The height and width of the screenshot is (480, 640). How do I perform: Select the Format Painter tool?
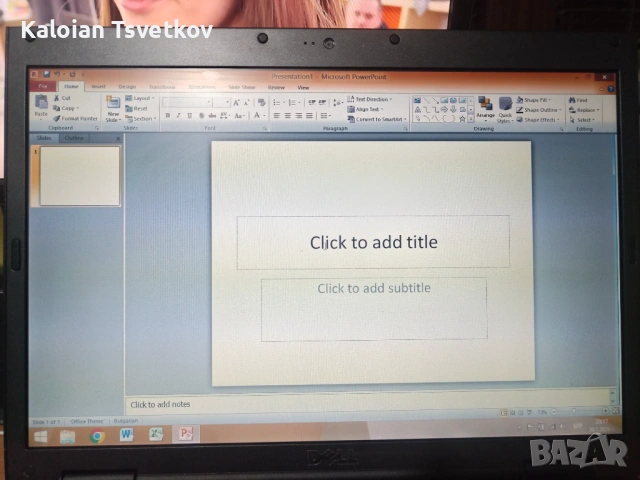click(x=76, y=118)
